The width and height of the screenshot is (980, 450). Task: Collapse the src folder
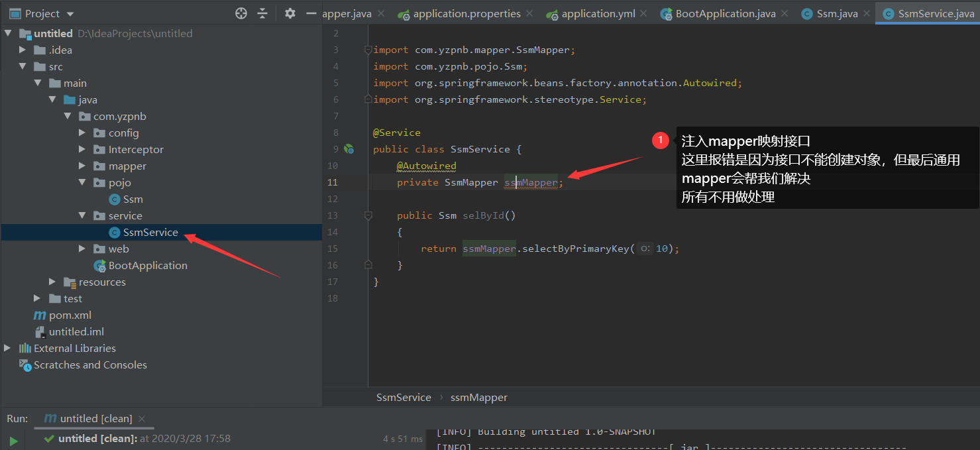(23, 66)
